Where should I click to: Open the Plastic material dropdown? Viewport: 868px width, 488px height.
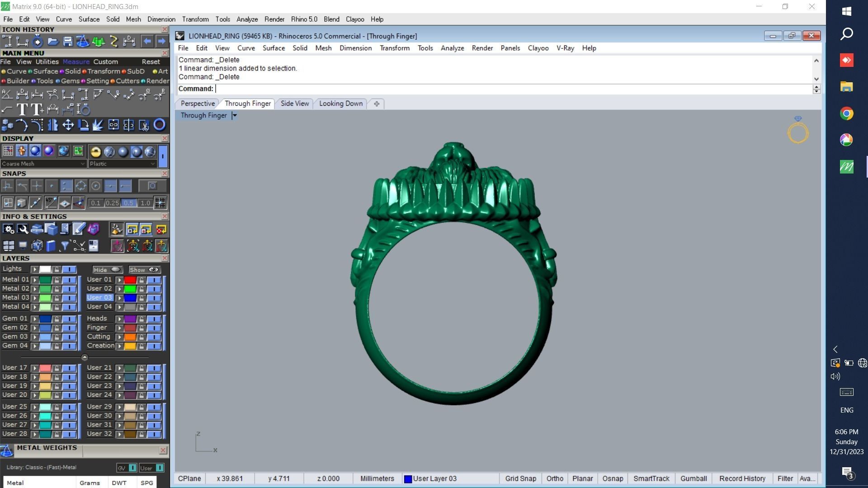(x=122, y=164)
